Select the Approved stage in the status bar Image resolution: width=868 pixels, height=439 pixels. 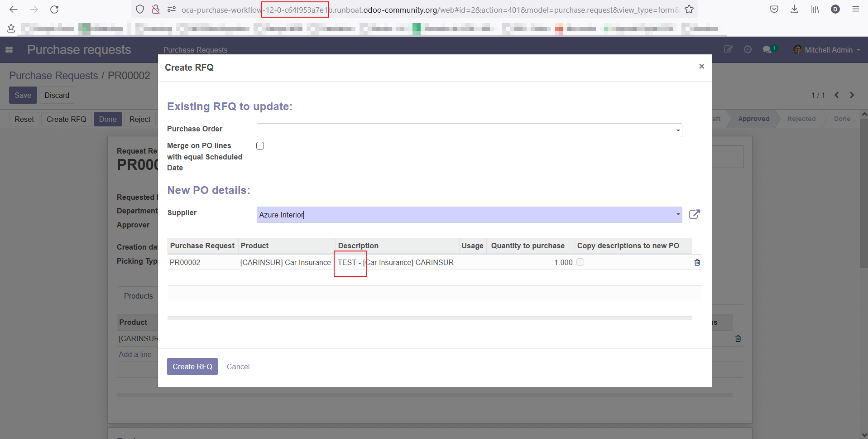coord(753,119)
